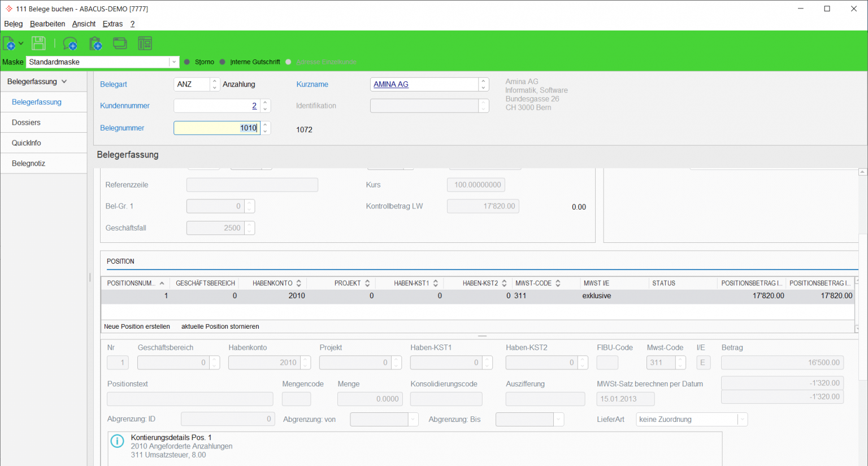Click the Belegart field's up arrow
The width and height of the screenshot is (868, 466).
coord(215,81)
